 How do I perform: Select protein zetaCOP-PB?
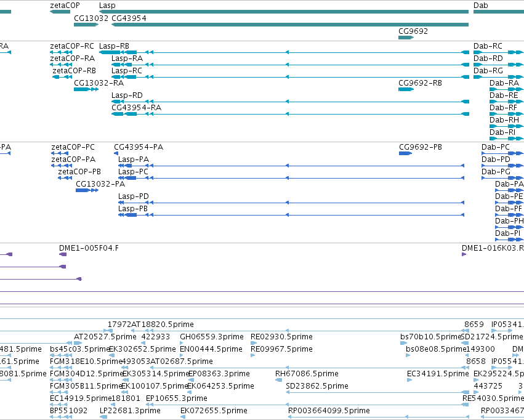coord(79,172)
